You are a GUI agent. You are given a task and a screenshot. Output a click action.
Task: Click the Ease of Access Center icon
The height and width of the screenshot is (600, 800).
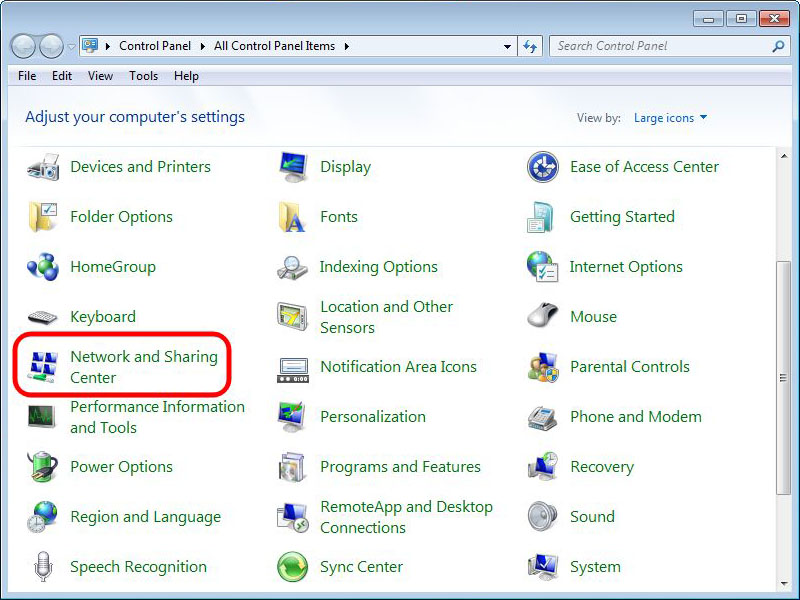[x=542, y=167]
